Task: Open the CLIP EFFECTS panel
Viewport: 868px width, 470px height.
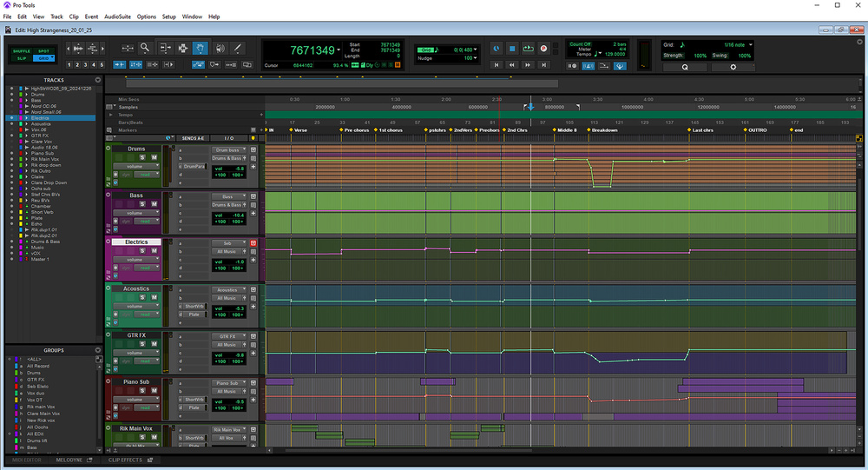Action: [126, 460]
